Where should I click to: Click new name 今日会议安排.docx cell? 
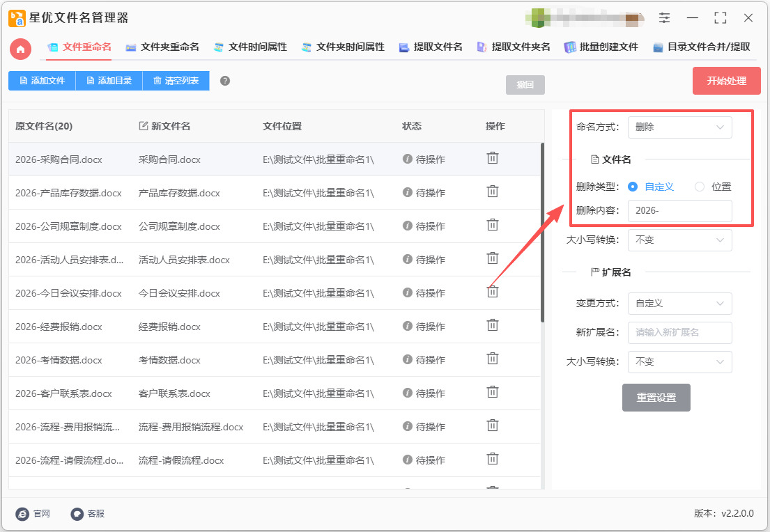pyautogui.click(x=179, y=293)
